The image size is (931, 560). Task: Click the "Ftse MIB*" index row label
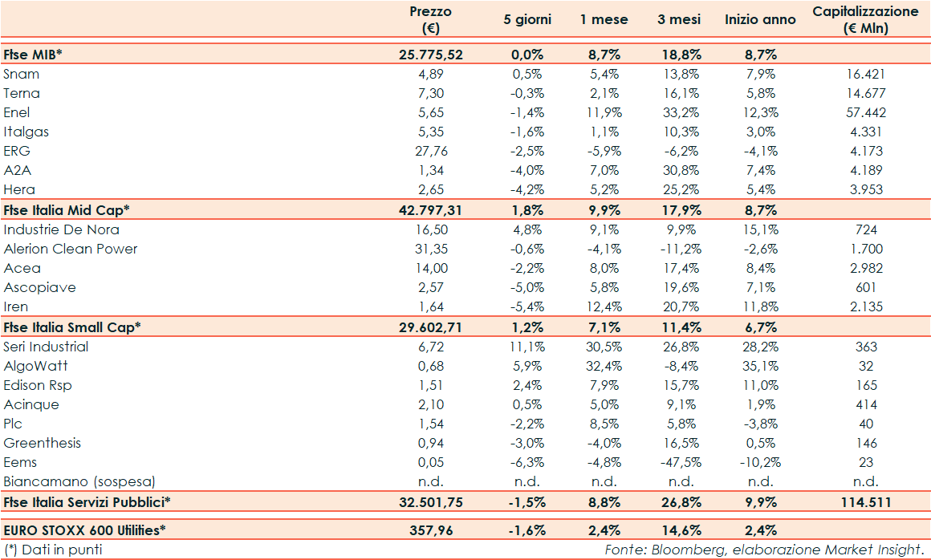tap(33, 55)
